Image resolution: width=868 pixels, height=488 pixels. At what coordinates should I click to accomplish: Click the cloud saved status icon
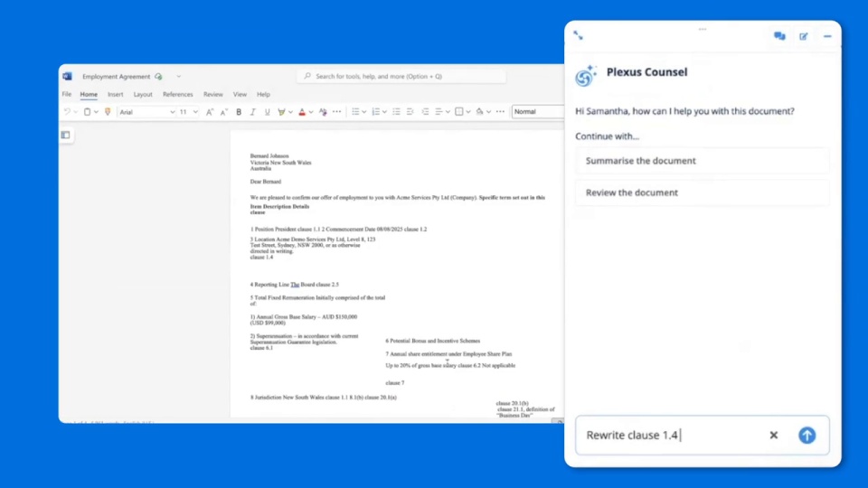pyautogui.click(x=158, y=76)
